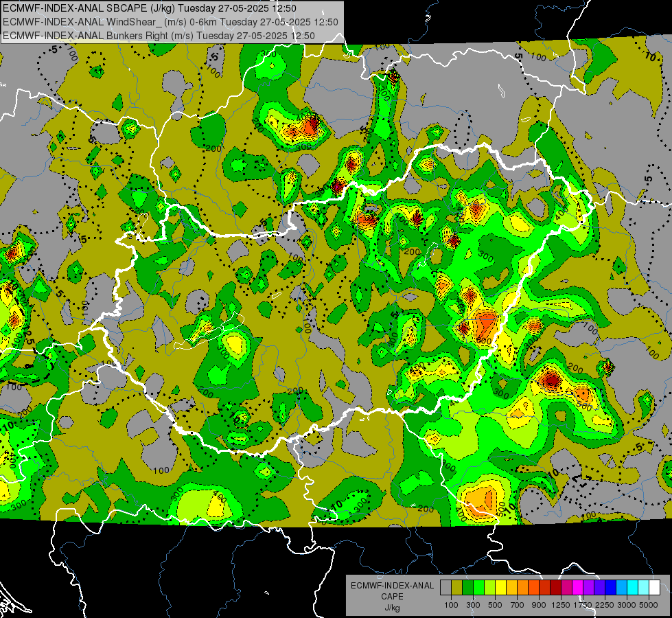The height and width of the screenshot is (618, 672).
Task: Click the 700 legend scale label
Action: [518, 605]
